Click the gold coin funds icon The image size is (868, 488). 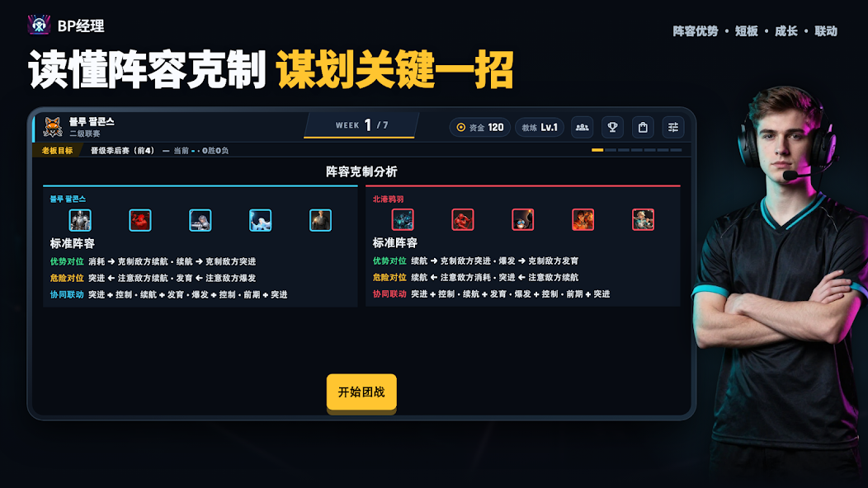460,127
